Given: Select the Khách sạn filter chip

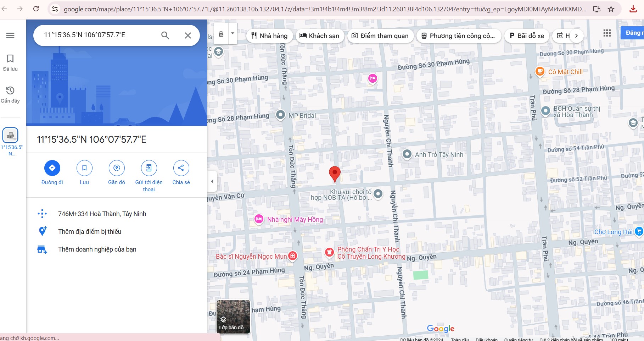Looking at the screenshot, I should [x=319, y=35].
